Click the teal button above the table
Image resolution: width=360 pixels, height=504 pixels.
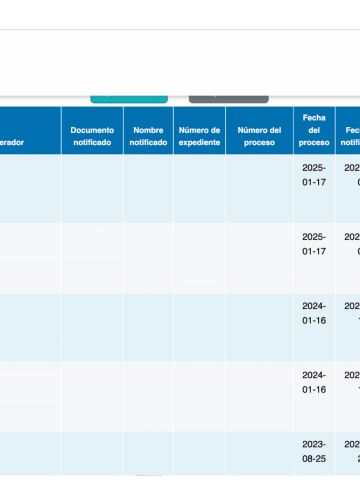point(129,99)
